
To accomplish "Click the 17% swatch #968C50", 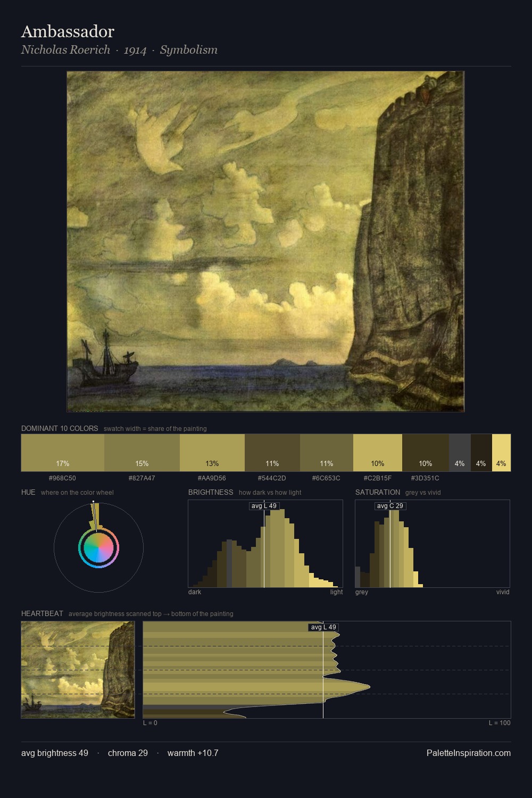I will 62,453.
